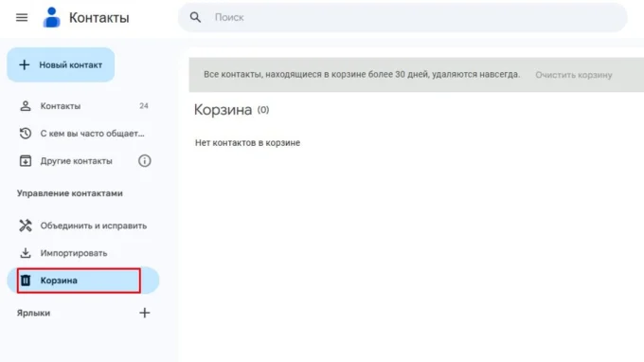644x362 pixels.
Task: Open Объединить и исправить
Action: (83, 226)
